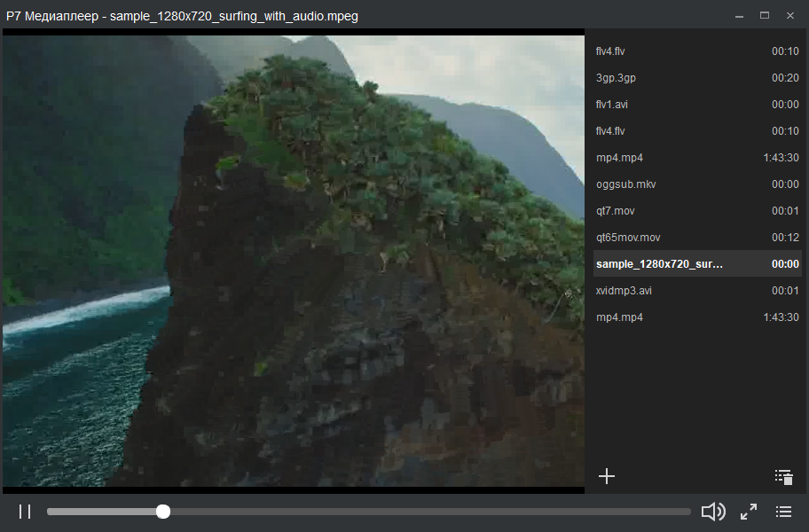809x532 pixels.
Task: Seek to the middle of the progress bar
Action: coord(369,512)
